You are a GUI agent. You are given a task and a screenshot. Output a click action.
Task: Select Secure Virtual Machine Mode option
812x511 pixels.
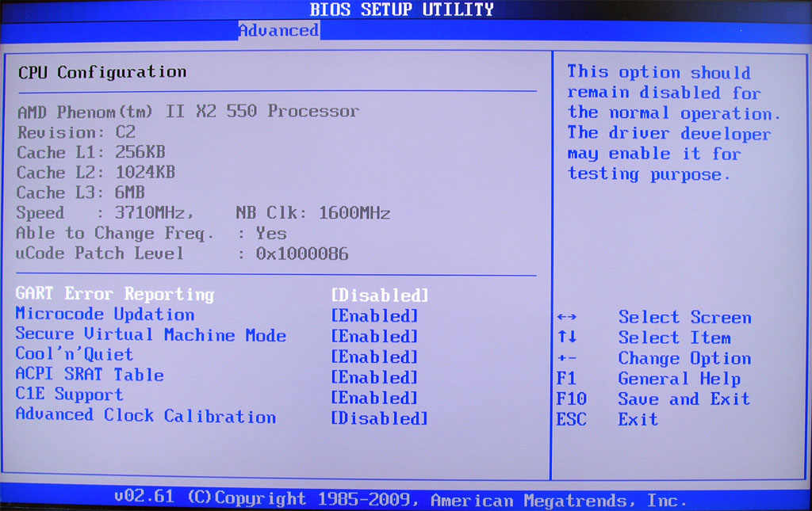click(x=151, y=334)
